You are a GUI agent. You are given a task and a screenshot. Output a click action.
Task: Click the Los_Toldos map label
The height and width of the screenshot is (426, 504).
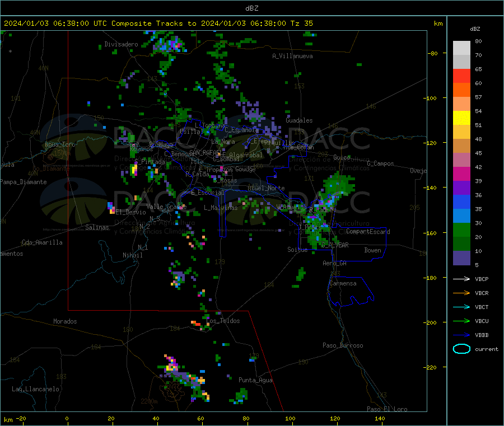point(223,321)
